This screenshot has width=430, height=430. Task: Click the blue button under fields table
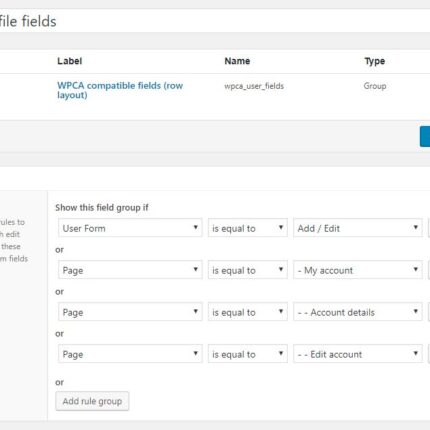click(x=425, y=136)
